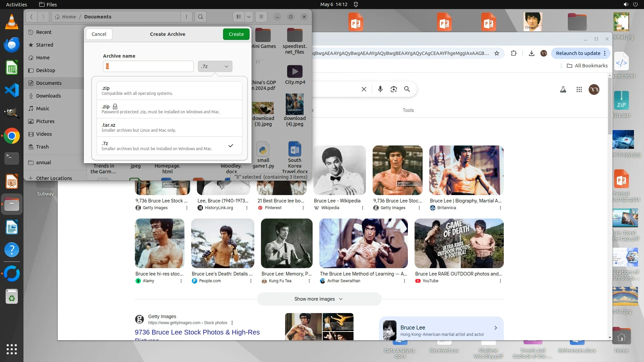Open the .7z format dropdown
Screen dimensions: 644x362
coord(215,66)
